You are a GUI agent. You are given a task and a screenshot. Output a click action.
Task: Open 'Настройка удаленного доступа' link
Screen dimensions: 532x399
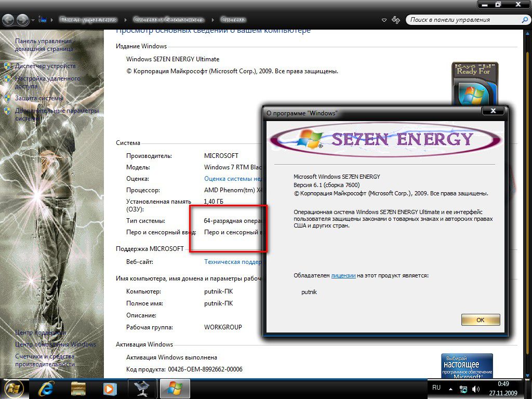[47, 82]
